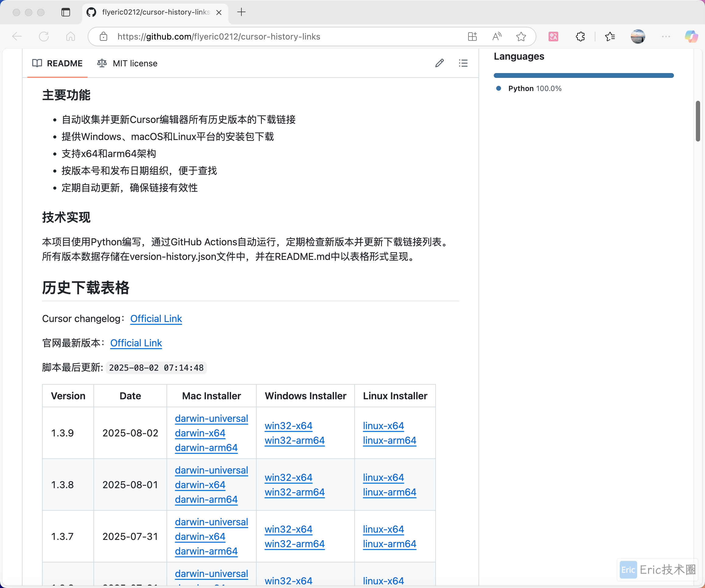Download darwin-arm64 for version 1.3.7
This screenshot has height=588, width=705.
point(206,551)
